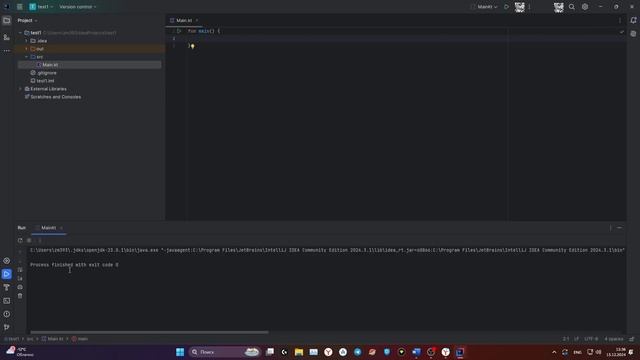This screenshot has height=360, width=640.
Task: Click main function in breadcrumb bar
Action: 80,339
